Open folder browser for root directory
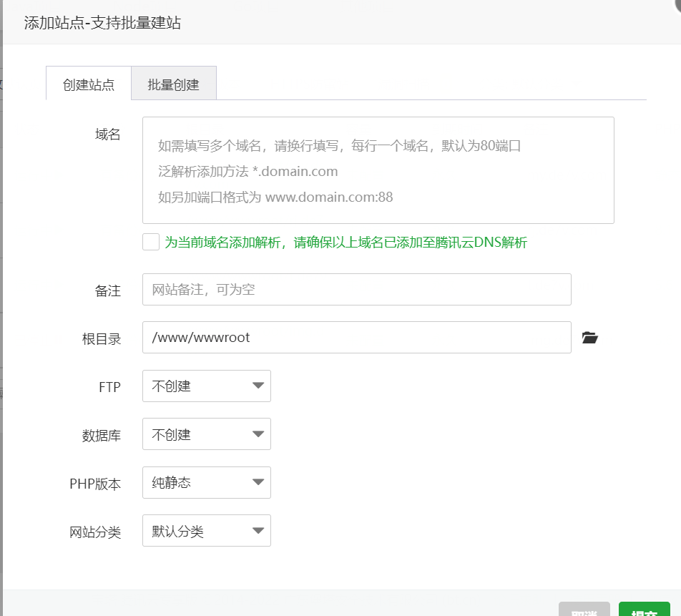The image size is (681, 616). [x=589, y=338]
